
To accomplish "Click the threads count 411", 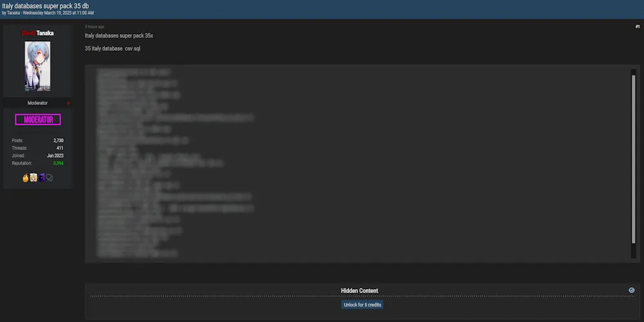I will [x=60, y=148].
